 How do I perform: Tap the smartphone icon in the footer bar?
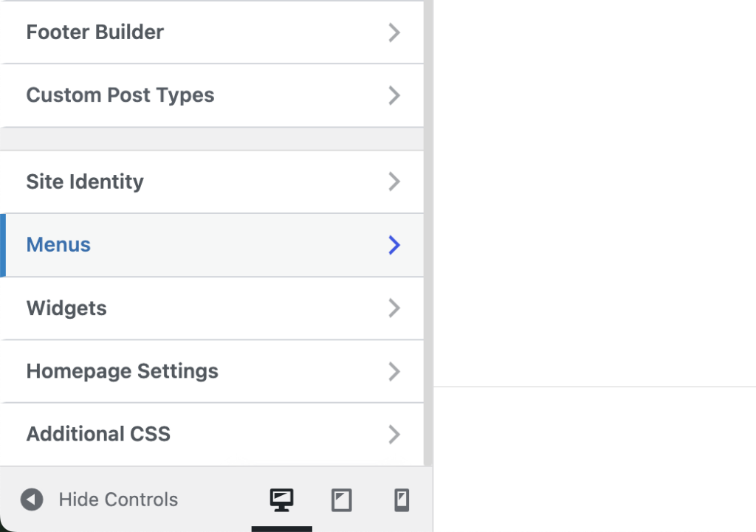(x=401, y=500)
